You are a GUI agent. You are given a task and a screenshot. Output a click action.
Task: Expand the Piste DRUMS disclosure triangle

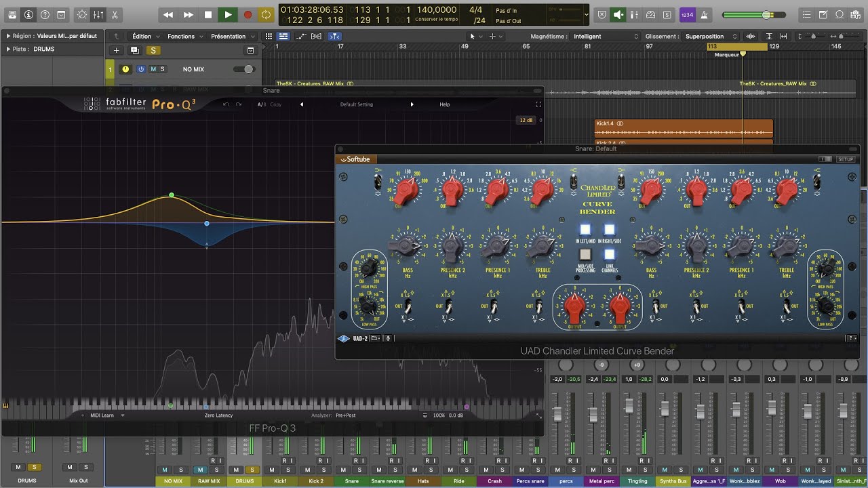coord(7,49)
